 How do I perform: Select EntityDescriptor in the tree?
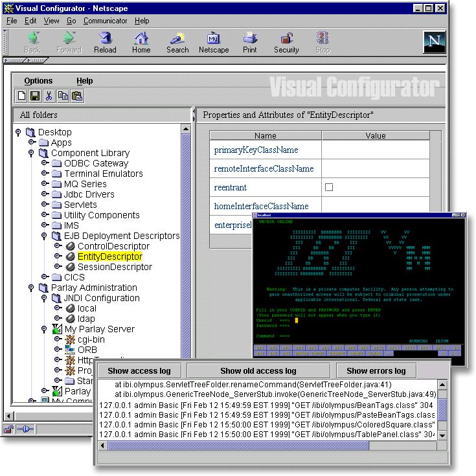coord(110,256)
